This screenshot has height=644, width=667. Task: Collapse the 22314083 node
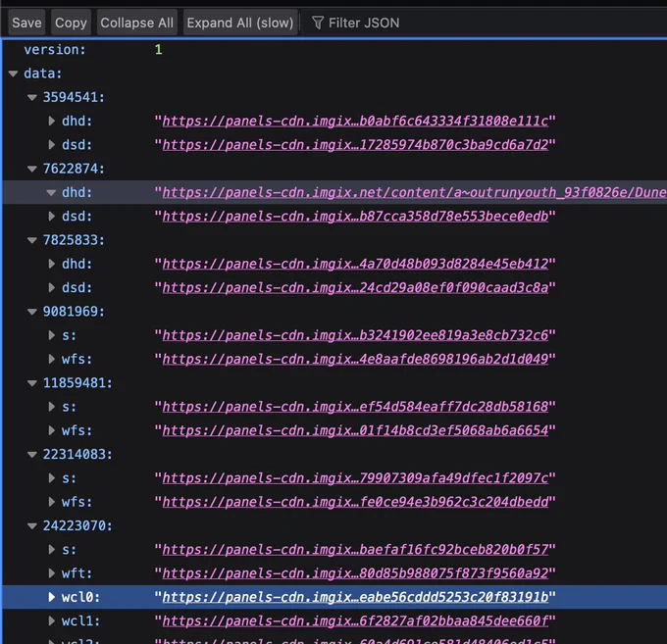click(32, 455)
